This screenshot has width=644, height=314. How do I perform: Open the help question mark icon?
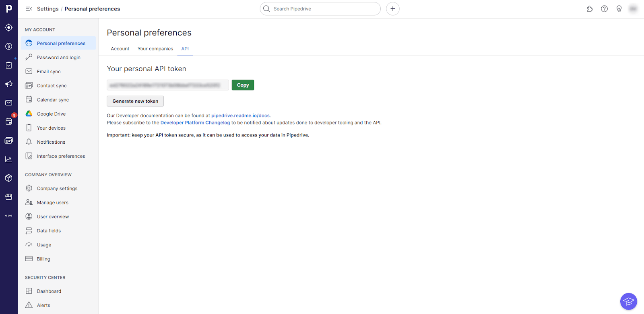(605, 9)
